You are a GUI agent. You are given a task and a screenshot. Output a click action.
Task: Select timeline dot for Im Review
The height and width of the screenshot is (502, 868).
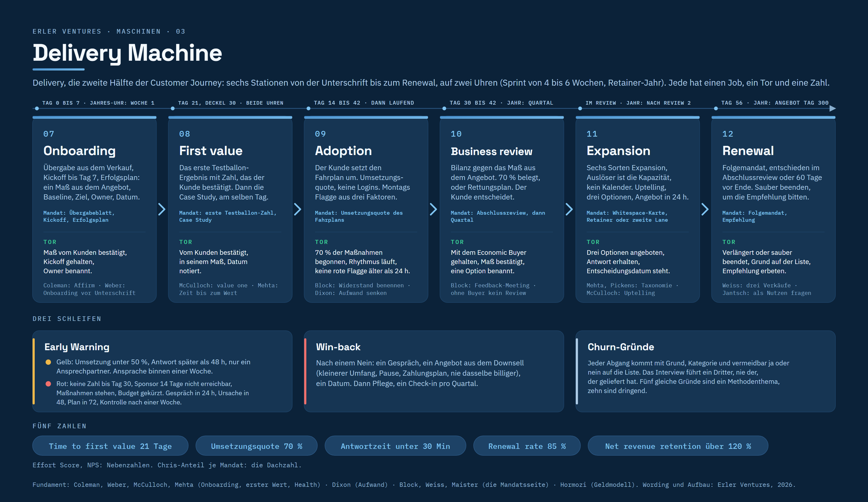580,108
